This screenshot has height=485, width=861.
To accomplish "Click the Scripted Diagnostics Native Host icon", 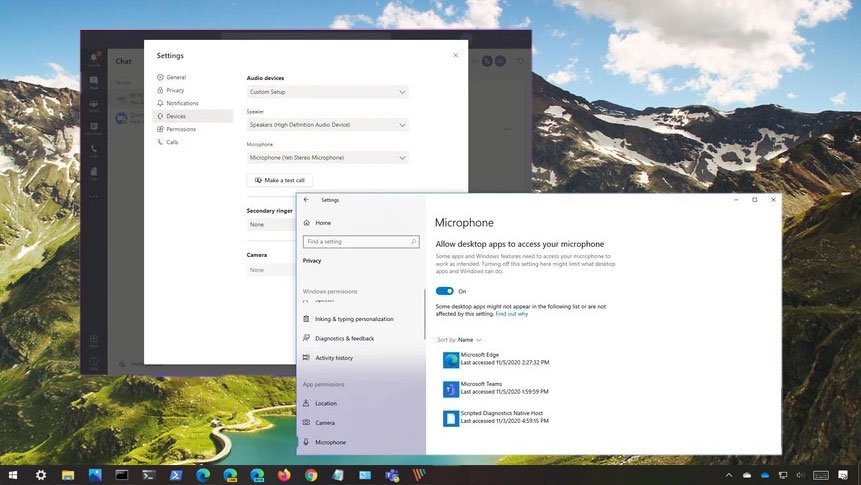I will click(451, 417).
